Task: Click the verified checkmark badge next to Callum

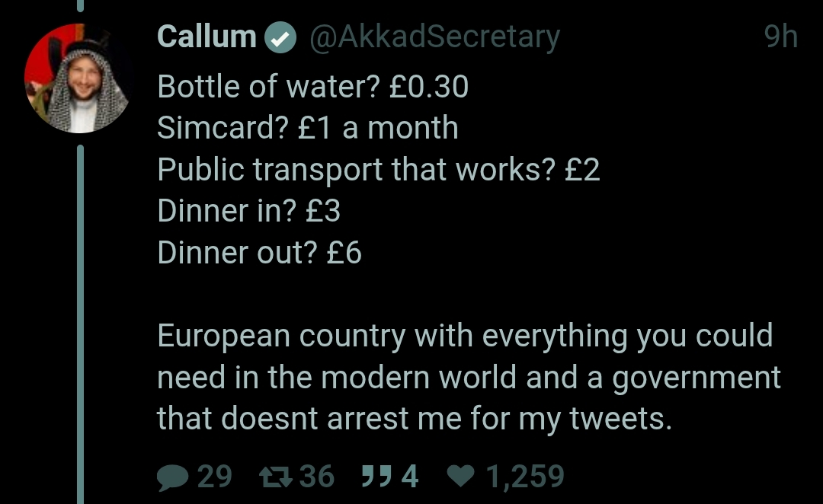Action: tap(280, 37)
